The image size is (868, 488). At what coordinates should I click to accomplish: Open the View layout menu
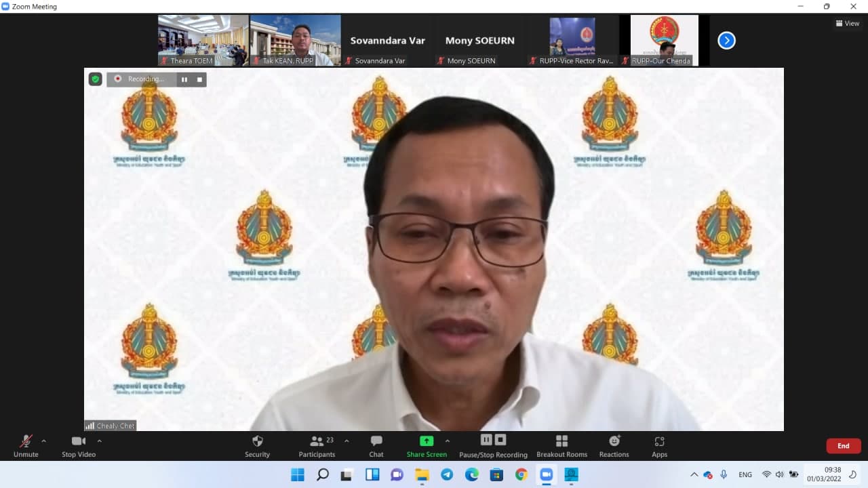click(x=848, y=23)
